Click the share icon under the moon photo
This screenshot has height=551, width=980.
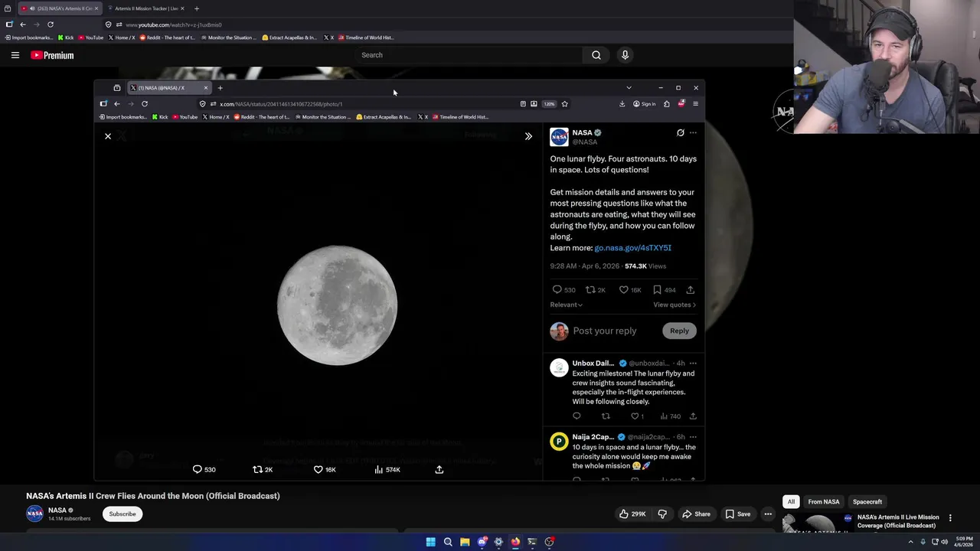coord(439,469)
